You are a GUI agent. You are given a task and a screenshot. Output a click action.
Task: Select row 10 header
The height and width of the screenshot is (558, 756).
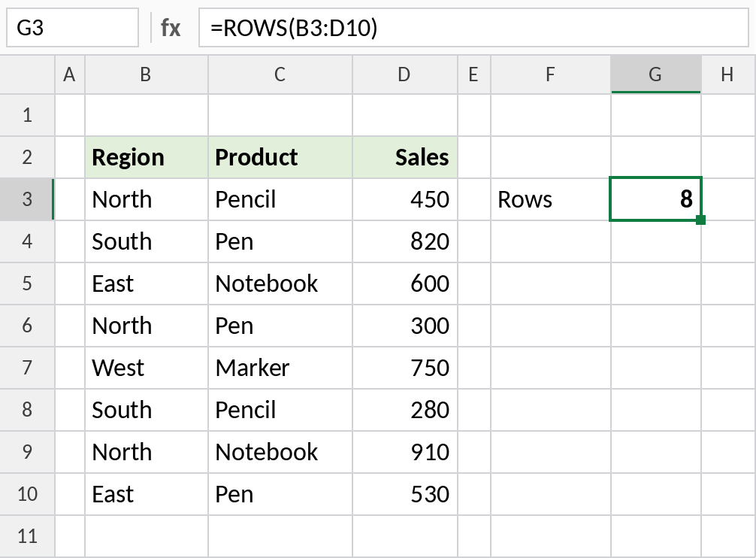tap(27, 494)
